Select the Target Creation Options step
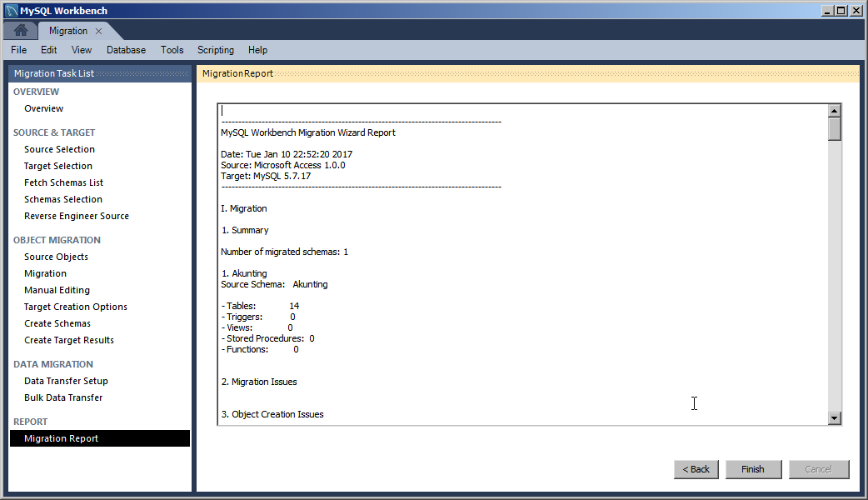 [76, 307]
